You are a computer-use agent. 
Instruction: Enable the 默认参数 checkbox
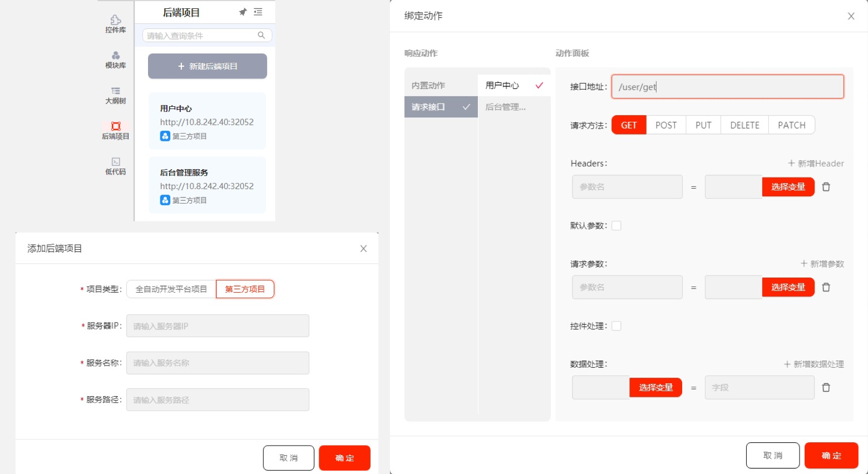[617, 226]
